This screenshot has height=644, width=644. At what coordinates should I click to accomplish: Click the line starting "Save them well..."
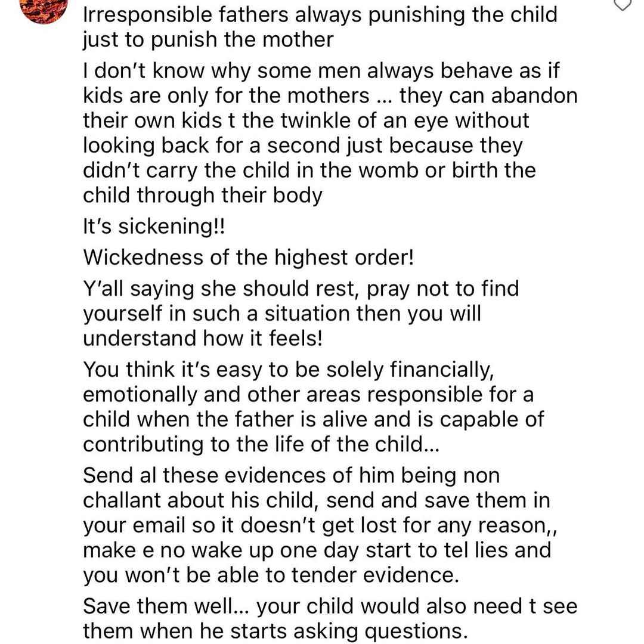(x=330, y=606)
